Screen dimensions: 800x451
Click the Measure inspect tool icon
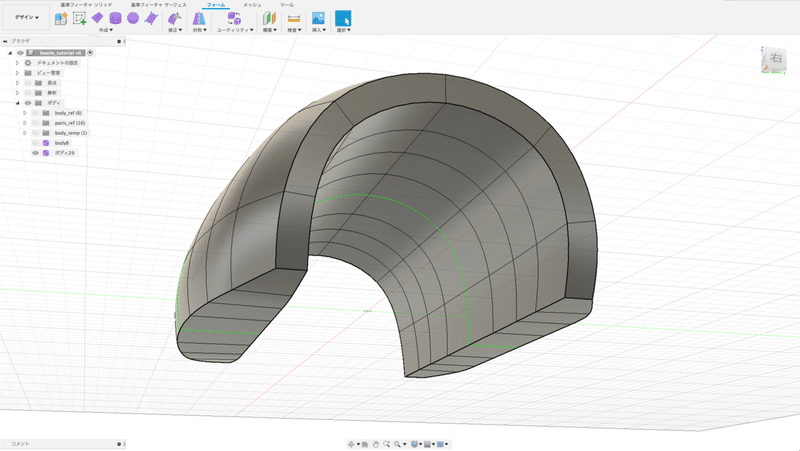(293, 18)
